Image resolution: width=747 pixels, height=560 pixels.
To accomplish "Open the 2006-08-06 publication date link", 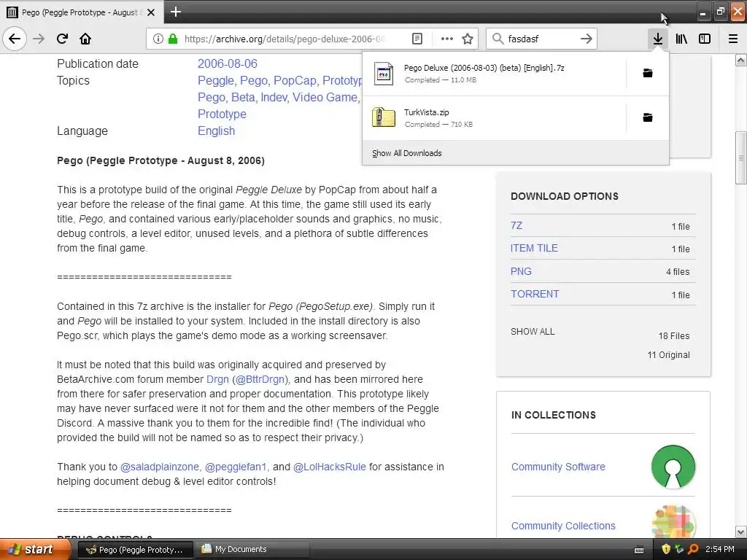I will tap(228, 64).
